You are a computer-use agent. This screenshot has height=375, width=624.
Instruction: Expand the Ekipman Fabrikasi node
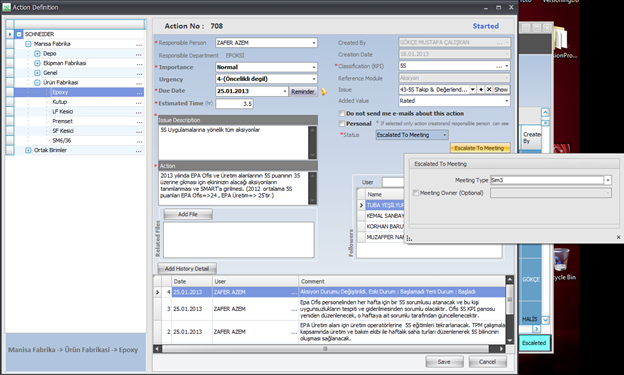[37, 63]
